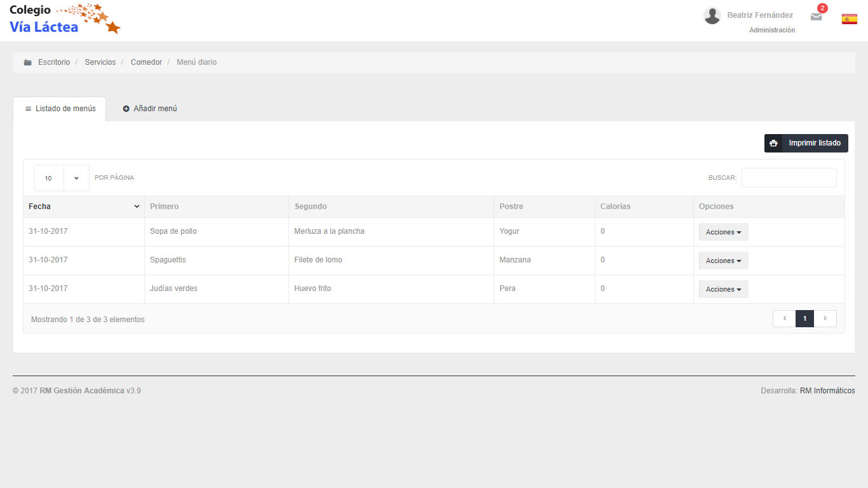This screenshot has height=488, width=868.
Task: Sort the table by the Fecha column
Action: click(x=84, y=207)
